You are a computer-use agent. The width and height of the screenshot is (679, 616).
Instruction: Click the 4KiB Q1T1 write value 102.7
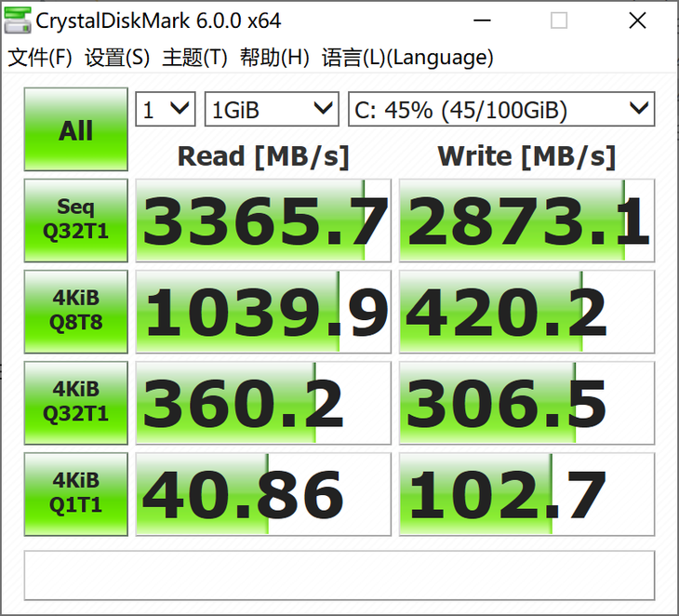click(x=526, y=494)
